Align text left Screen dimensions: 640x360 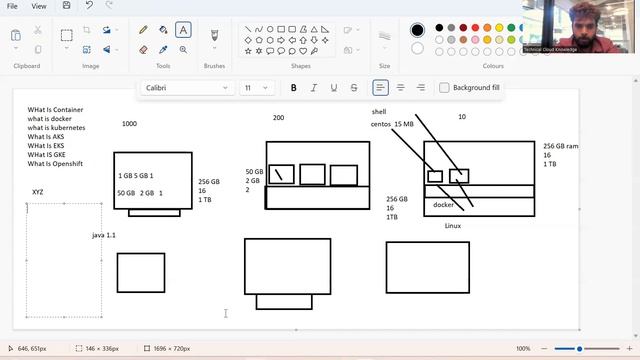380,88
